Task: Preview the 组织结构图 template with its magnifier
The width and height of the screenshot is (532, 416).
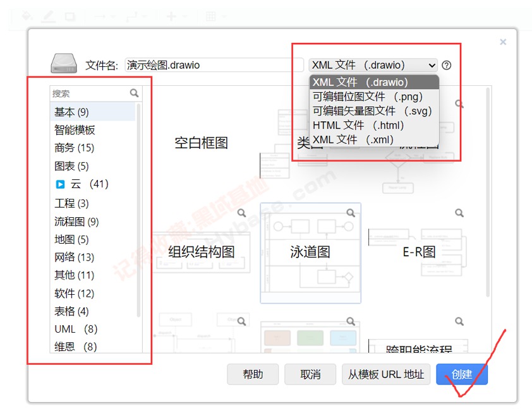Action: pyautogui.click(x=241, y=213)
